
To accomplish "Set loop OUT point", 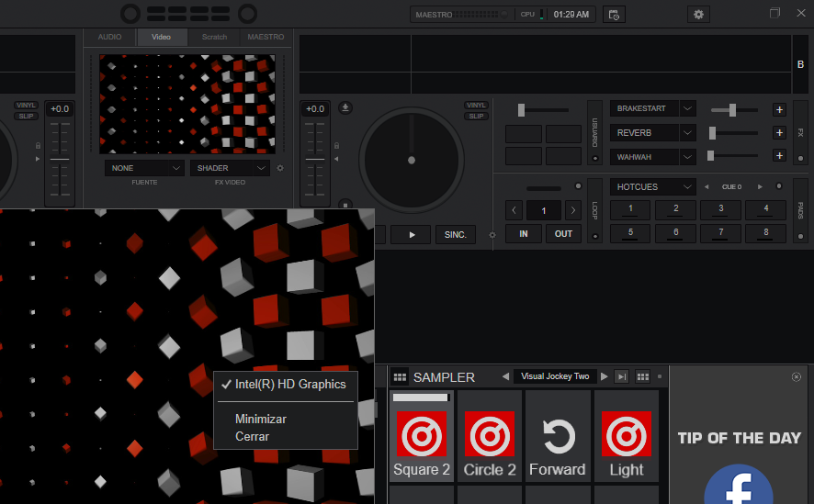I will [x=563, y=234].
